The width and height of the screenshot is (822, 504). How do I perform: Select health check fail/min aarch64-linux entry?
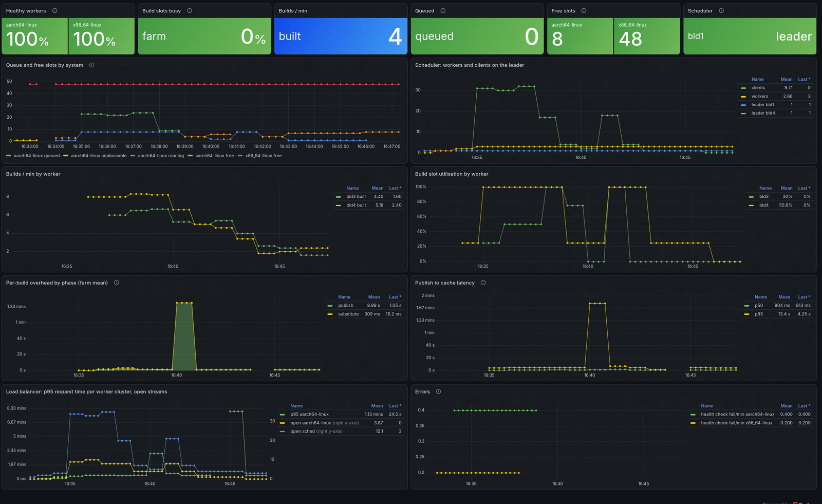coord(738,415)
